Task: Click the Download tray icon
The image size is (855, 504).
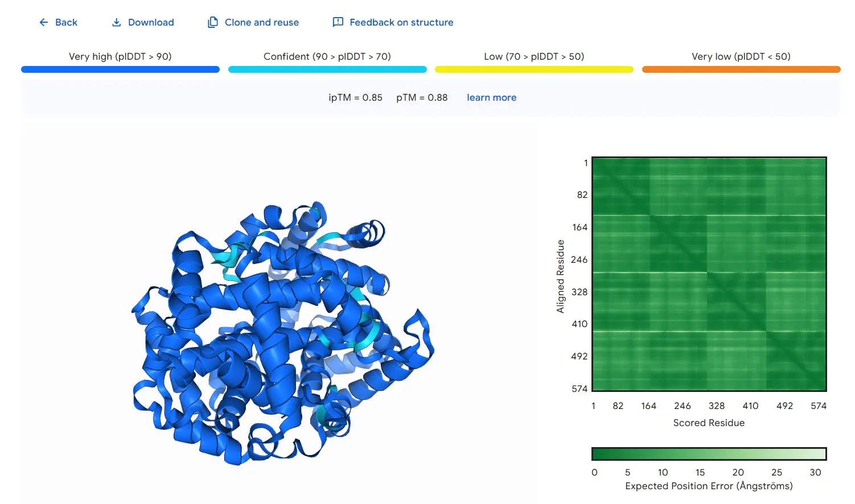Action: point(116,22)
